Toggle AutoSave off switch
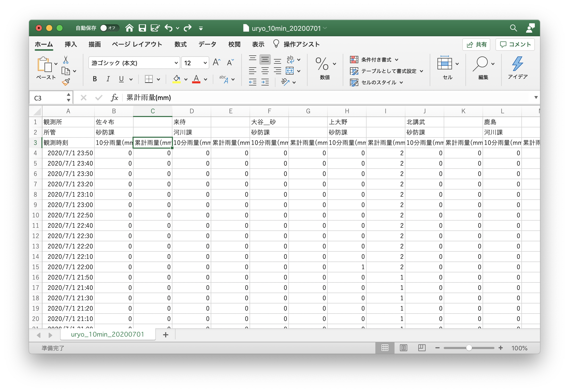The width and height of the screenshot is (569, 392). (109, 28)
